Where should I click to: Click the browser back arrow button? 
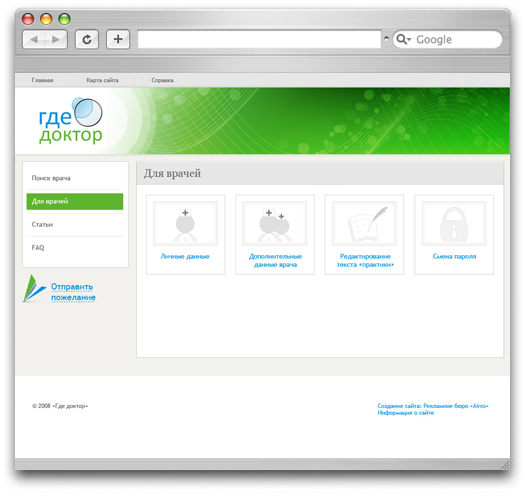coord(34,40)
